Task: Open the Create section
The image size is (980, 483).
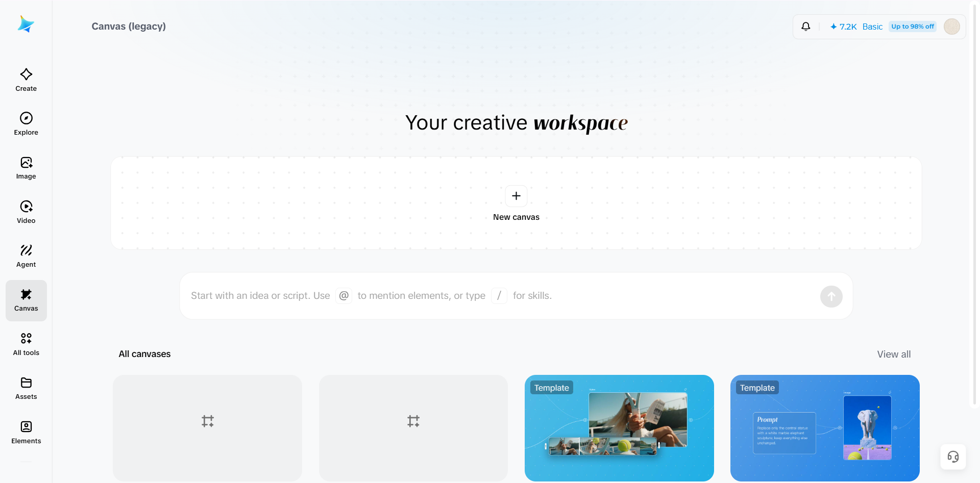Action: [x=26, y=80]
